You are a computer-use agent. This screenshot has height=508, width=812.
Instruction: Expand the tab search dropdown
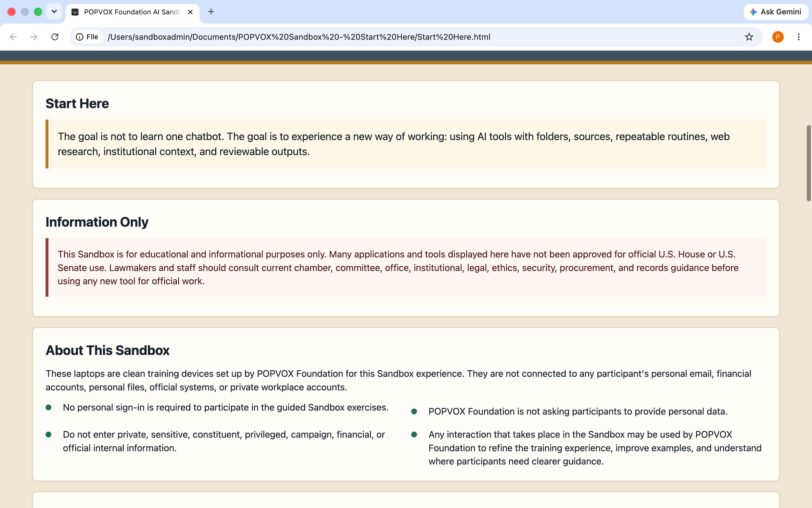(54, 12)
